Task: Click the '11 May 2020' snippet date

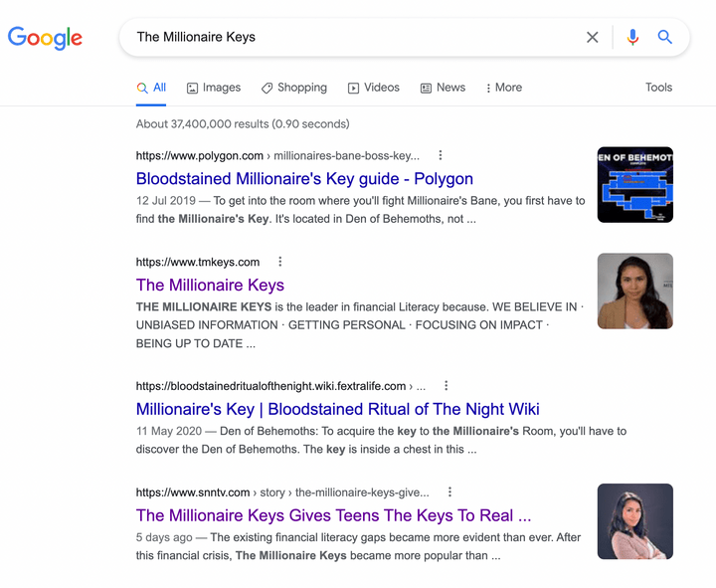Action: (169, 431)
